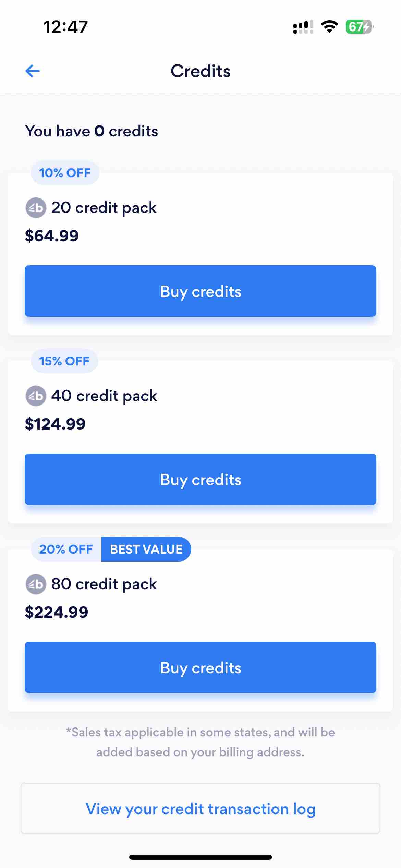
Task: Tap the 20% OFF badge
Action: [66, 549]
